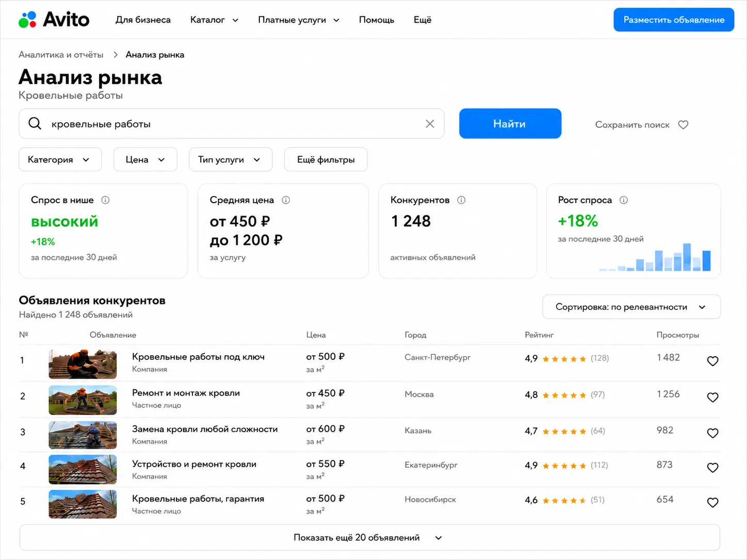Favorite the Ремонт и монтаж кровли listing
747x560 pixels.
pos(712,397)
